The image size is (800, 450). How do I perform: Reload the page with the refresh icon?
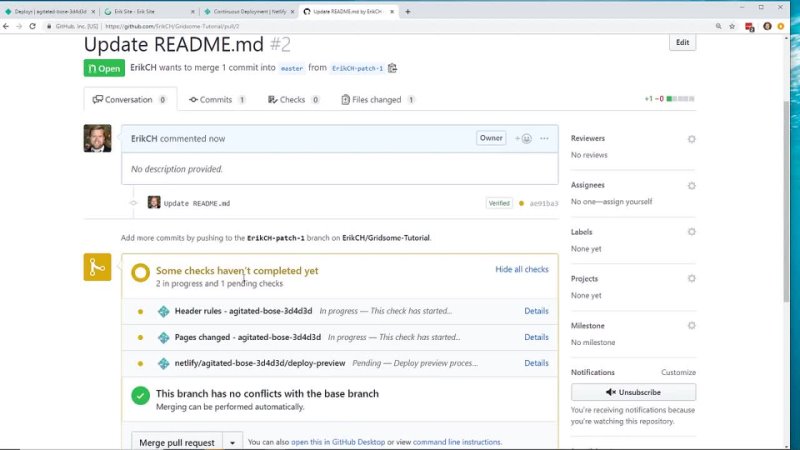[33, 26]
